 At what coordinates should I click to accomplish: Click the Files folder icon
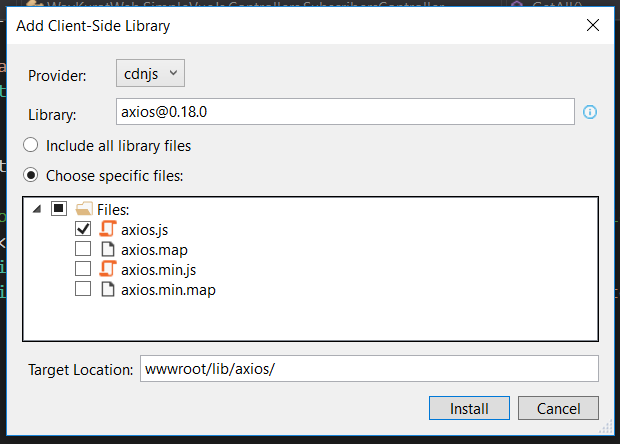click(x=84, y=209)
